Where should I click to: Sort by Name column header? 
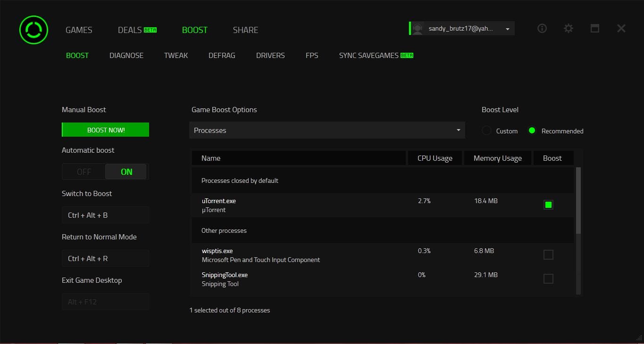pos(299,158)
